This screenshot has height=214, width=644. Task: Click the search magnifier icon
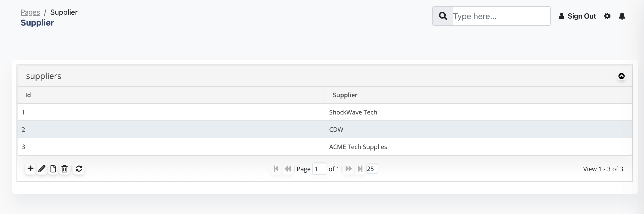click(x=443, y=16)
